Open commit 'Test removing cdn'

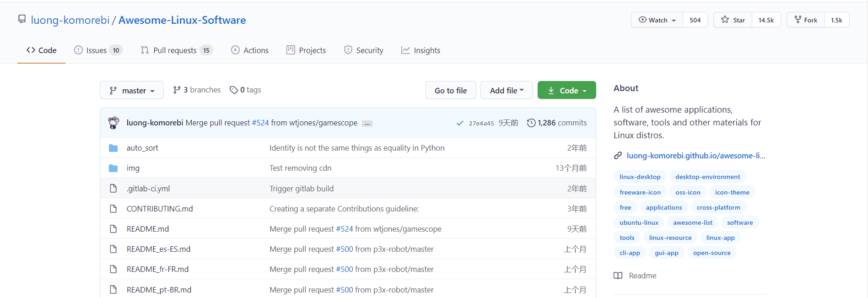pyautogui.click(x=300, y=168)
